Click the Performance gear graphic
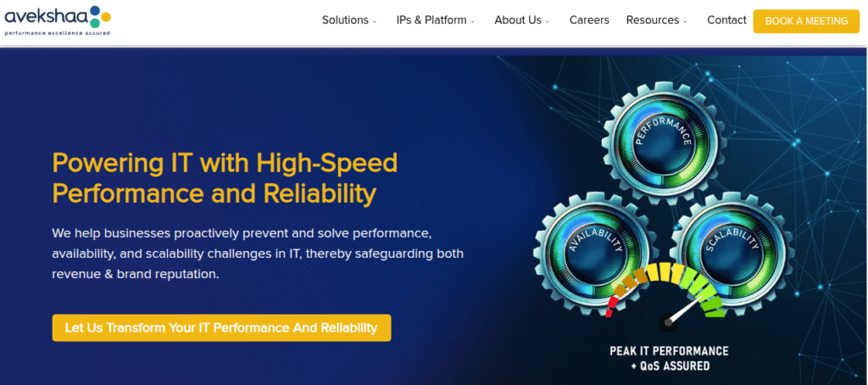868x385 pixels. point(663,143)
